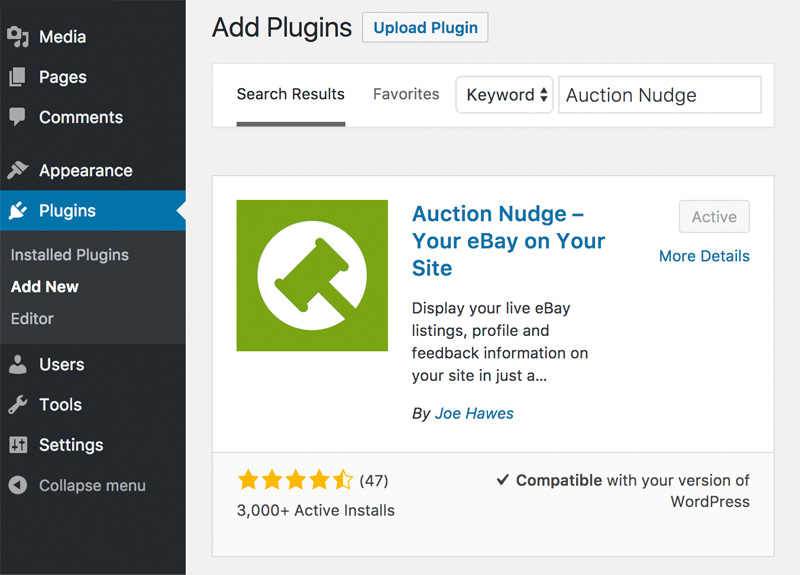The image size is (800, 575).
Task: Click the Pages icon in sidebar
Action: click(17, 77)
